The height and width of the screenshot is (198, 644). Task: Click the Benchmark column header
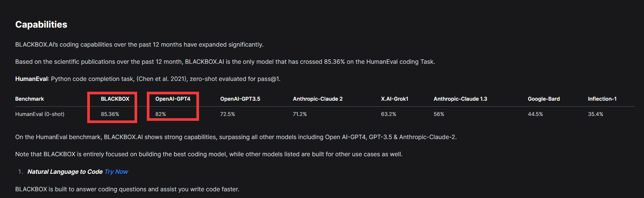tap(29, 99)
